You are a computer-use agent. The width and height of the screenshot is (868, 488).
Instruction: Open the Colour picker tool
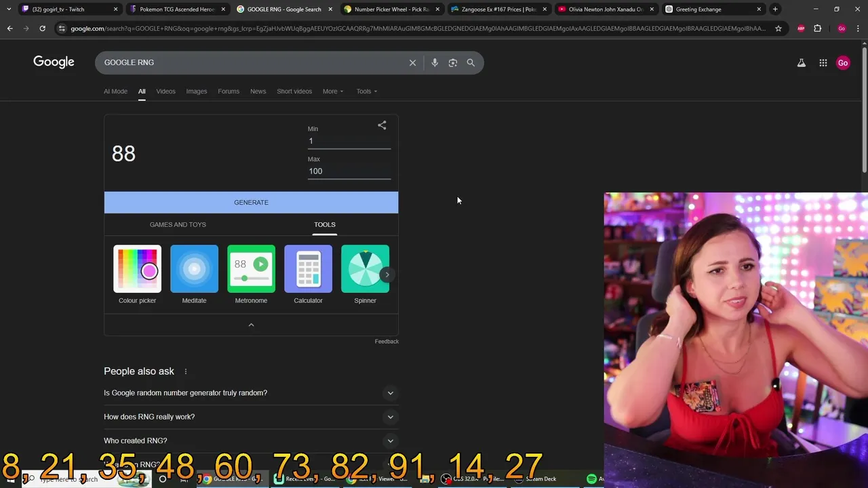pos(137,274)
